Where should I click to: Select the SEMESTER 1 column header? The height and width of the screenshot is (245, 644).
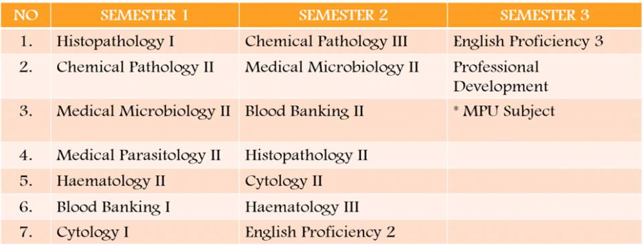pos(145,15)
